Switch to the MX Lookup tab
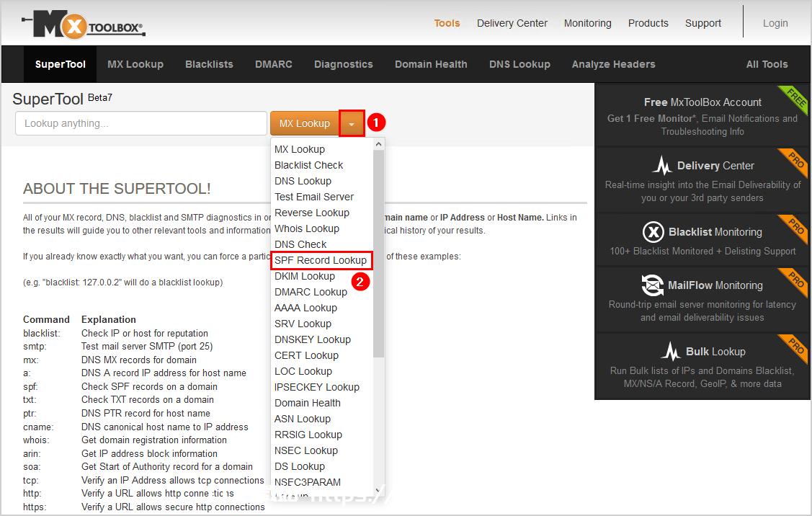 [x=135, y=64]
